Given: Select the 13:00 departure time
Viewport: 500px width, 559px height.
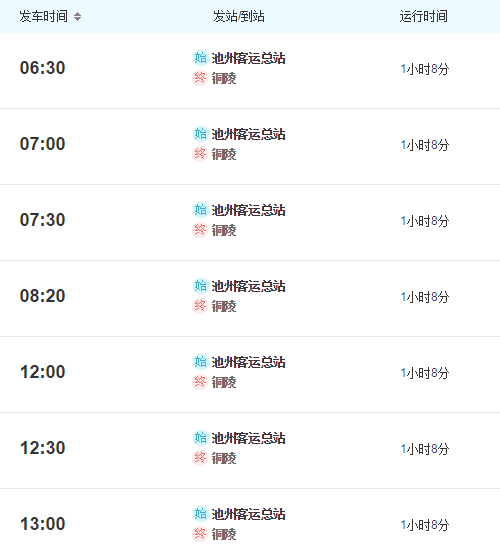Looking at the screenshot, I should coord(42,524).
